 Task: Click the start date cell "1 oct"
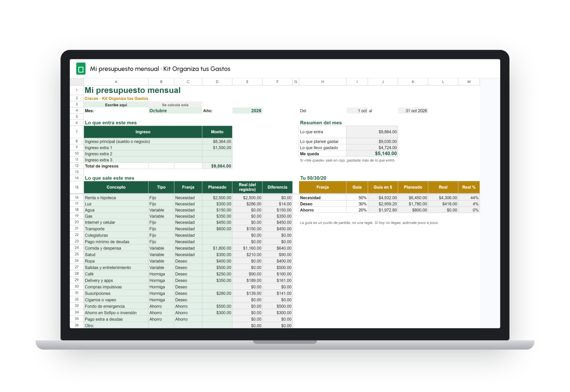(x=357, y=111)
